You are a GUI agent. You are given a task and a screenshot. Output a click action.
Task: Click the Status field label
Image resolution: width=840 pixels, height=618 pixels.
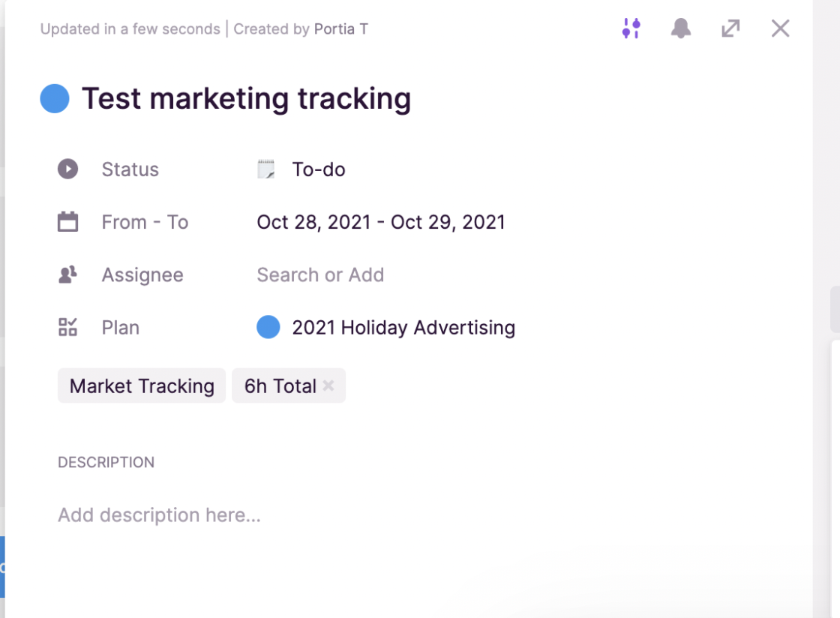(x=130, y=169)
